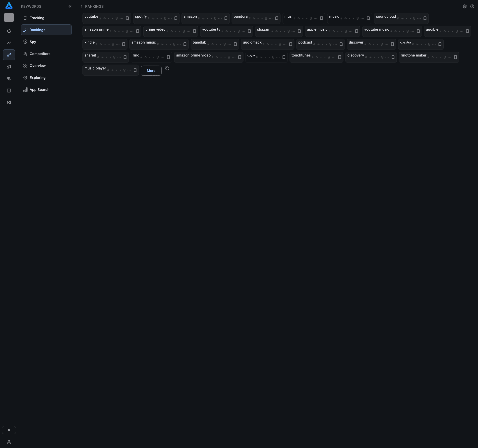478x448 pixels.
Task: Bookmark the youtube keyword
Action: [x=127, y=18]
